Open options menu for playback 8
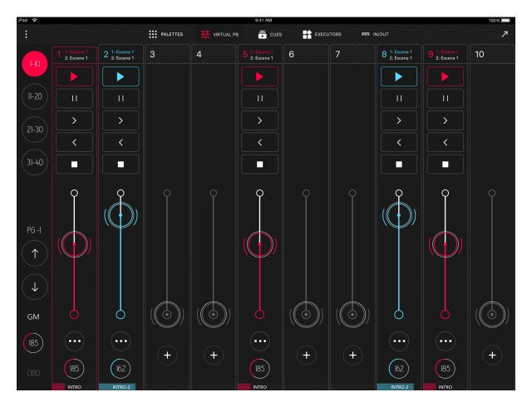532x407 pixels. [399, 341]
